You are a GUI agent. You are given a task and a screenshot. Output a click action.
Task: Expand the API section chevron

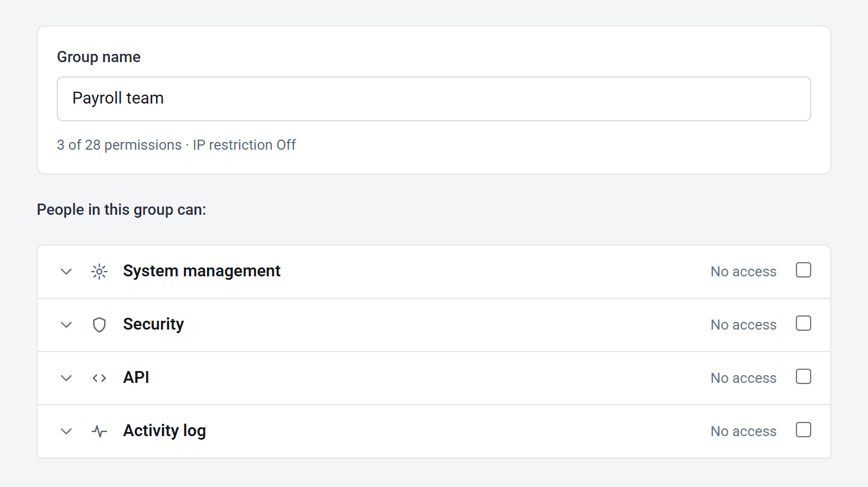click(66, 378)
